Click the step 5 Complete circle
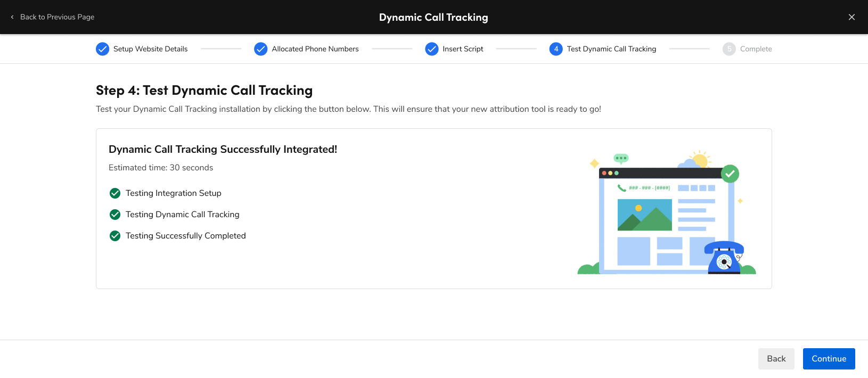 pos(729,49)
